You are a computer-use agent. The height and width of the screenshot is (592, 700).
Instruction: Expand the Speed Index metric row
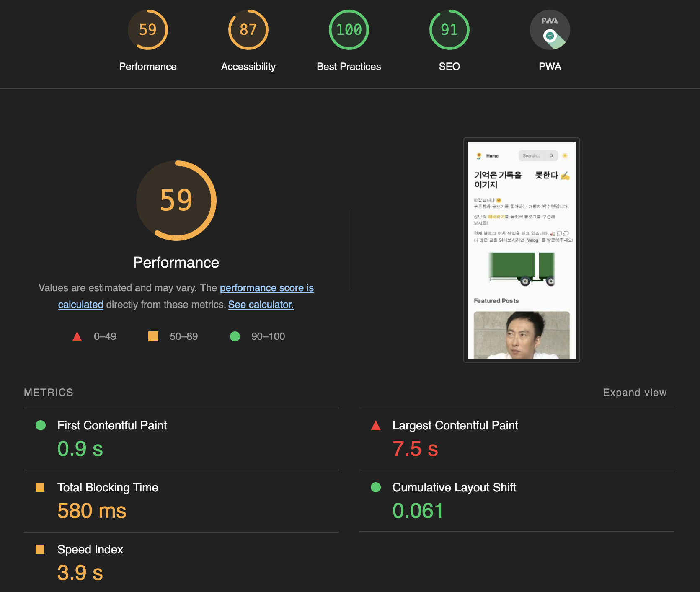[x=181, y=562]
